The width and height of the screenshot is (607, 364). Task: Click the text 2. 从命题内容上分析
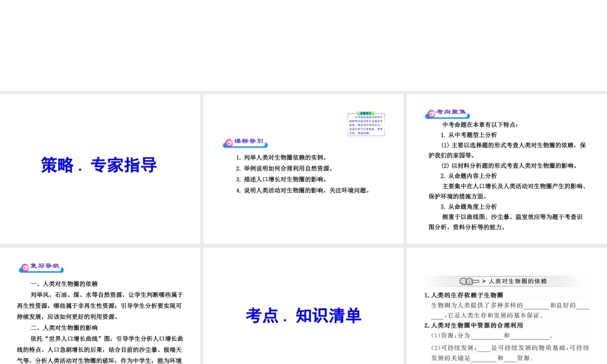point(469,176)
